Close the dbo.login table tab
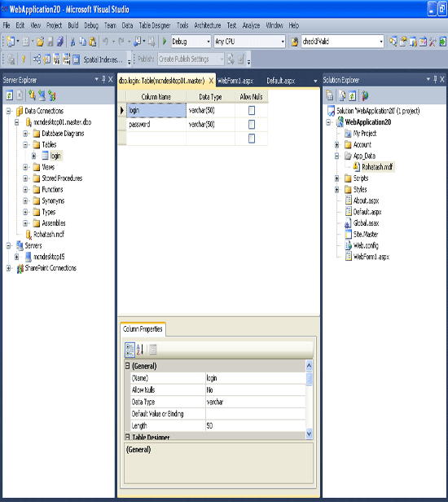Image resolution: width=448 pixels, height=502 pixels. tap(211, 81)
